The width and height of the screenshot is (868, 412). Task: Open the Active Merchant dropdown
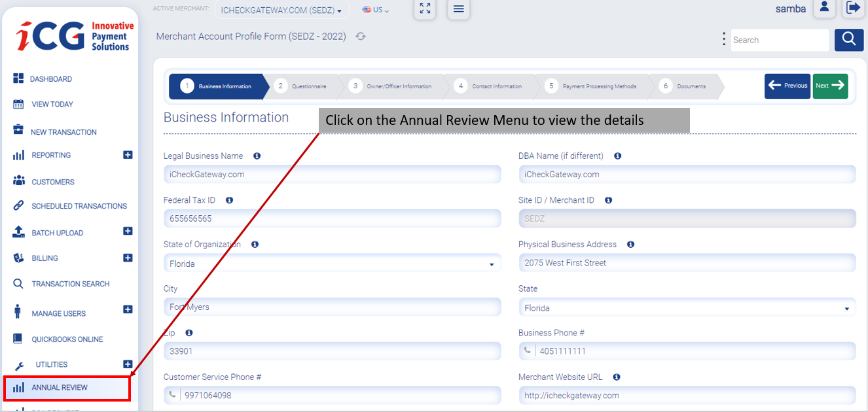281,10
